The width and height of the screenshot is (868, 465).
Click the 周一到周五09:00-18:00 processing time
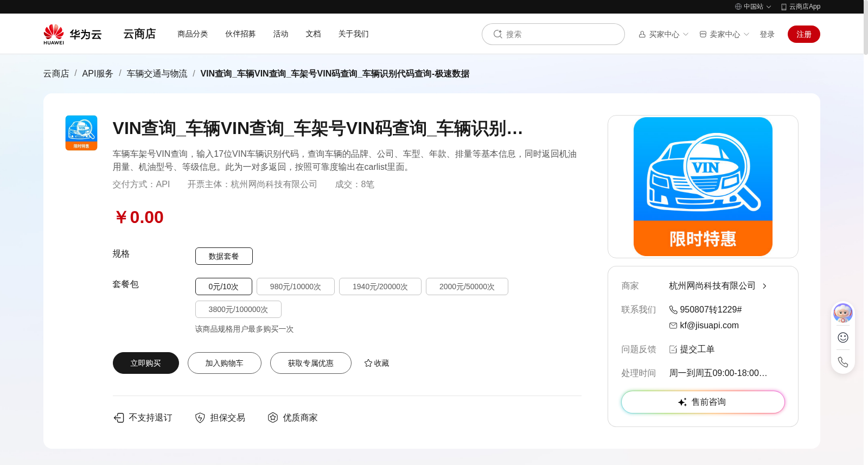718,373
